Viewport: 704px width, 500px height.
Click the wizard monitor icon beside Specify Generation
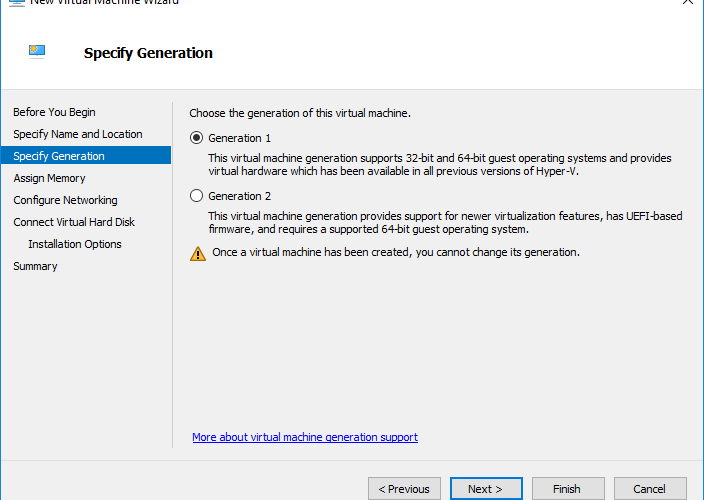click(x=37, y=52)
